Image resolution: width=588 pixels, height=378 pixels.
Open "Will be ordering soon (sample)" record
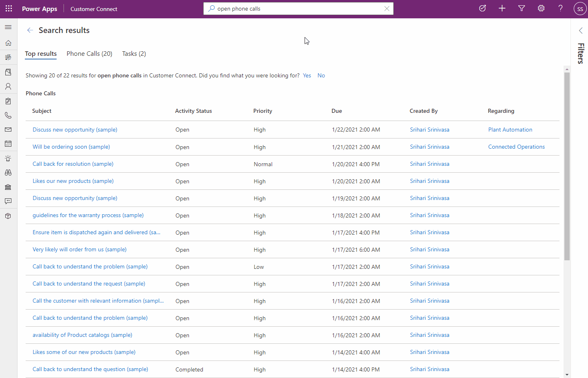pyautogui.click(x=71, y=147)
